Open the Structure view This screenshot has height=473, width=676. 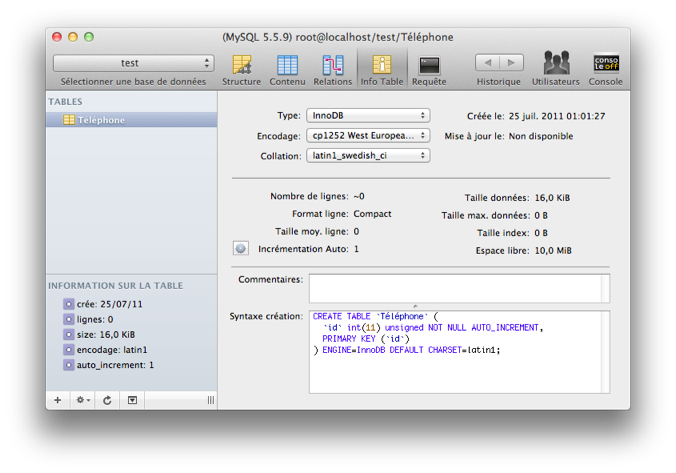(x=241, y=70)
